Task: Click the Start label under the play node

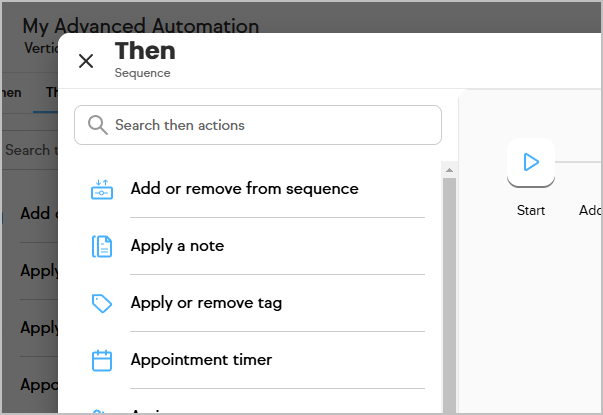Action: 531,210
